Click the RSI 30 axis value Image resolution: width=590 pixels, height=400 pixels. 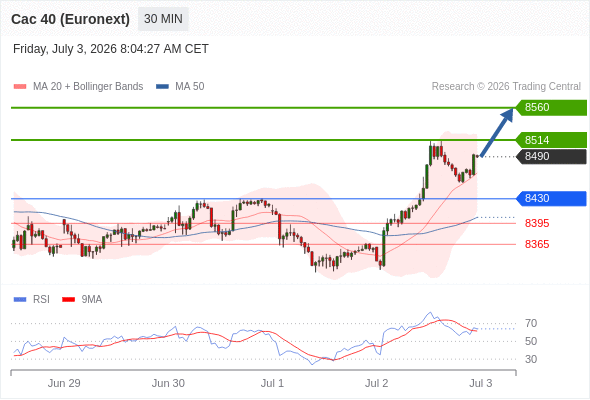[531, 359]
